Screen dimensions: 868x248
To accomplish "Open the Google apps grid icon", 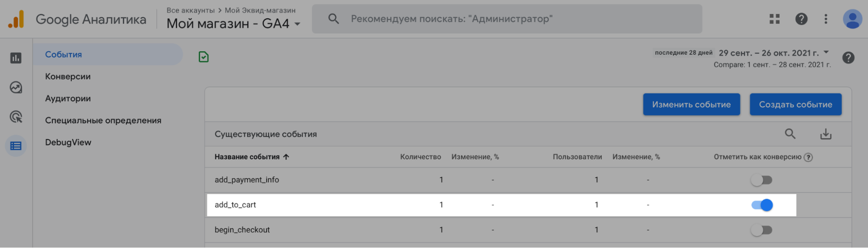I will coord(775,19).
